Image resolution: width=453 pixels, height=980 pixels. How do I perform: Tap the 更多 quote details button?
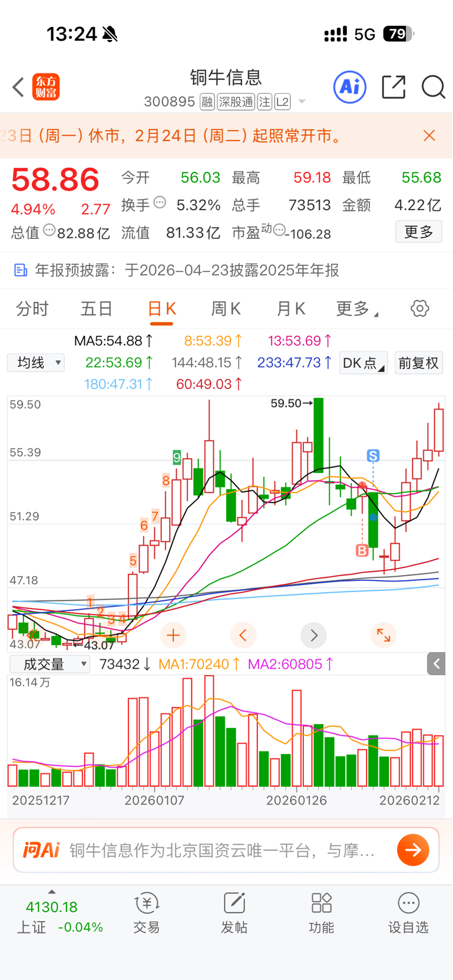click(419, 232)
